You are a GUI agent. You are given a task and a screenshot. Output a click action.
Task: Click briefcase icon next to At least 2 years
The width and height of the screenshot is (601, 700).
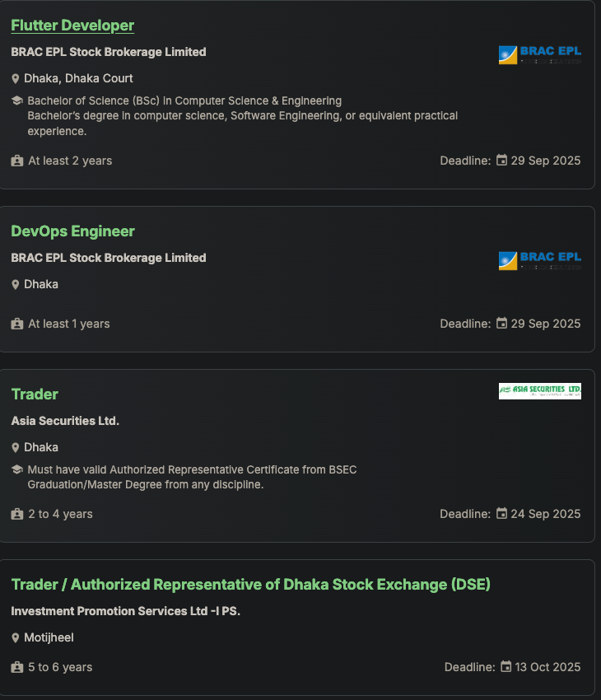tap(17, 161)
